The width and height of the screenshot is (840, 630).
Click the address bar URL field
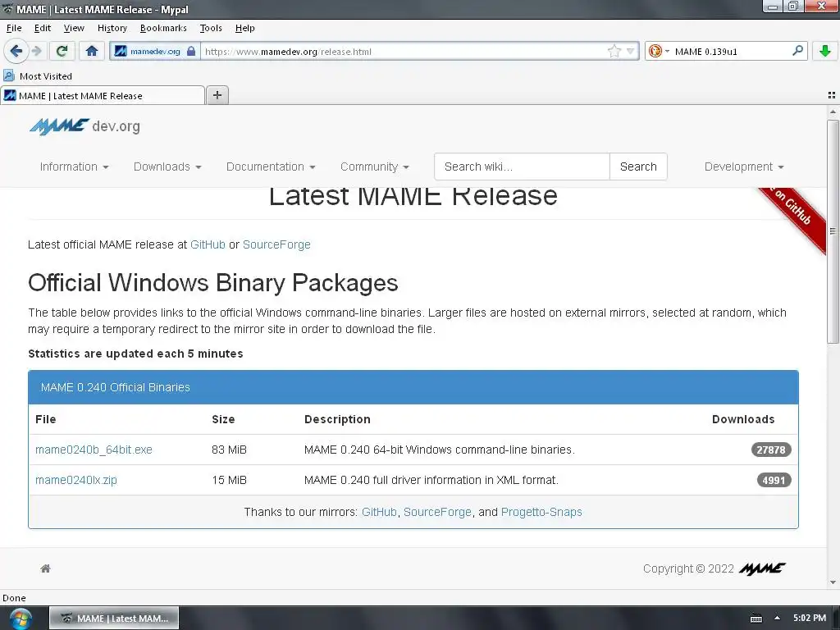coord(404,52)
